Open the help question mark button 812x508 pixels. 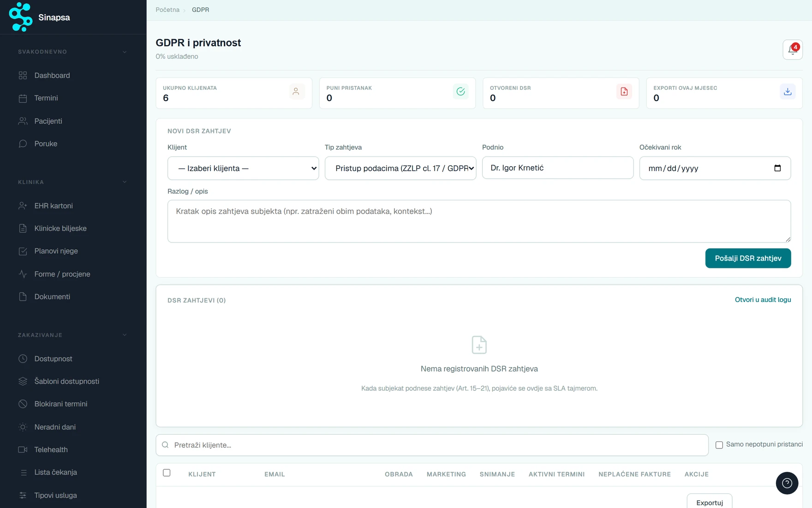[787, 483]
